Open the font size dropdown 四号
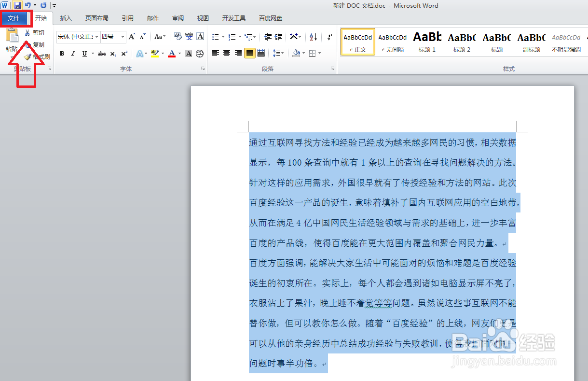The height and width of the screenshot is (381, 588). [x=123, y=37]
